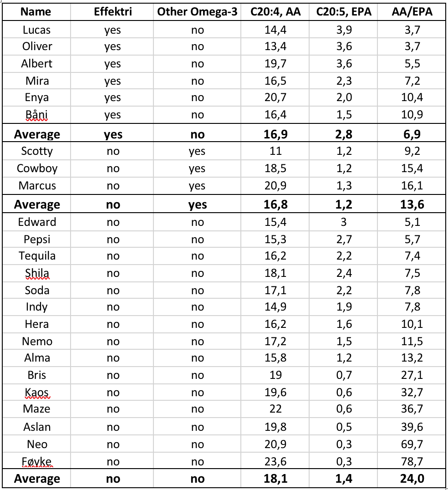Image resolution: width=448 pixels, height=490 pixels.
Task: Click the misspelled name Båni
Action: [36, 115]
